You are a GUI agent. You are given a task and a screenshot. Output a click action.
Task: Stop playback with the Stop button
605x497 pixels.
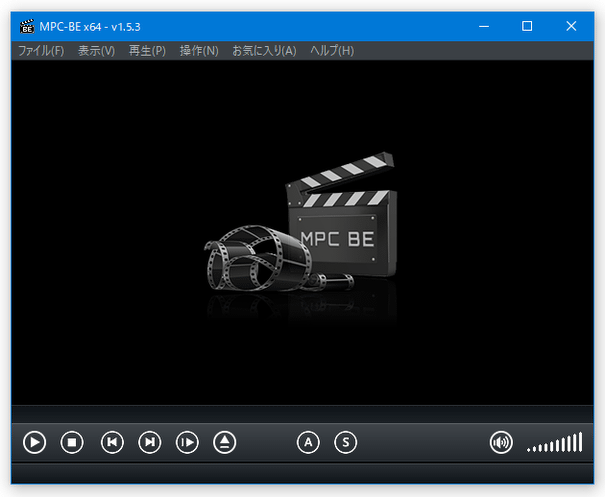point(72,442)
